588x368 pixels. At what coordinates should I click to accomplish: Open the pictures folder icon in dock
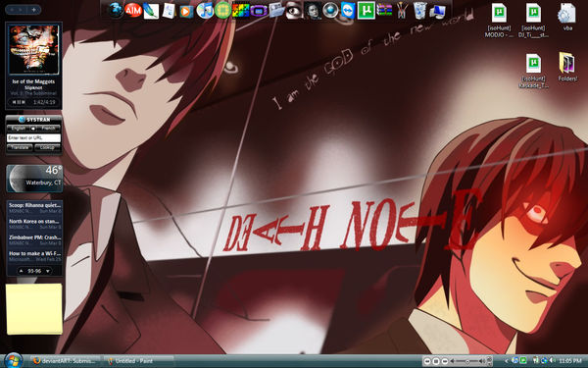pyautogui.click(x=276, y=10)
